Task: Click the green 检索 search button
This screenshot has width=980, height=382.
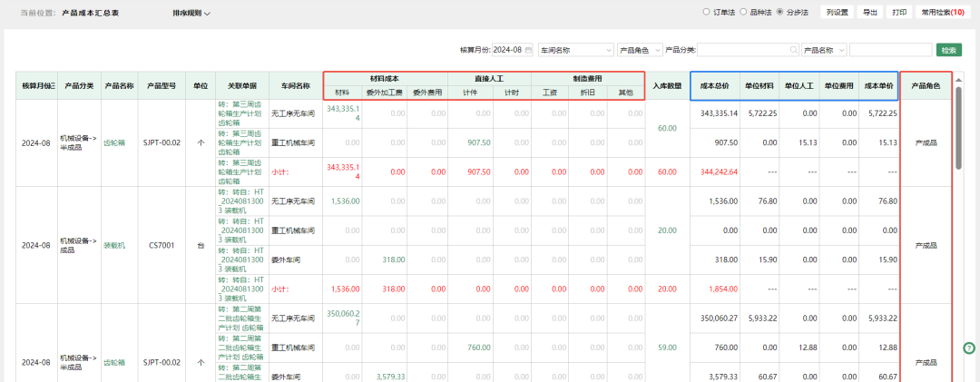Action: pyautogui.click(x=948, y=50)
